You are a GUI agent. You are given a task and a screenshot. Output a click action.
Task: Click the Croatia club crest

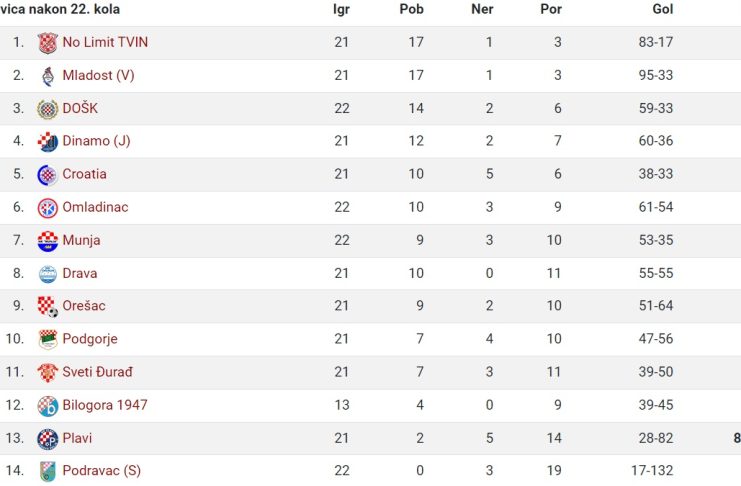48,175
